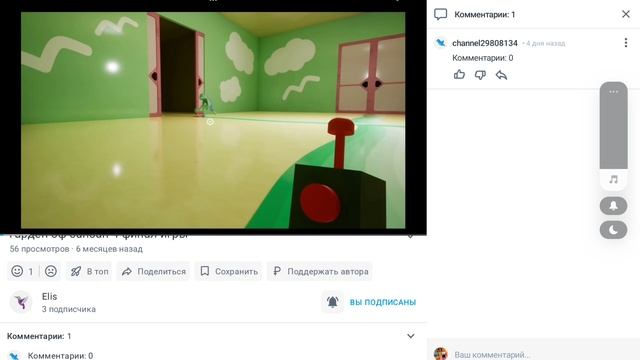
Task: Expand video description chevron beside title
Action: [x=411, y=236]
